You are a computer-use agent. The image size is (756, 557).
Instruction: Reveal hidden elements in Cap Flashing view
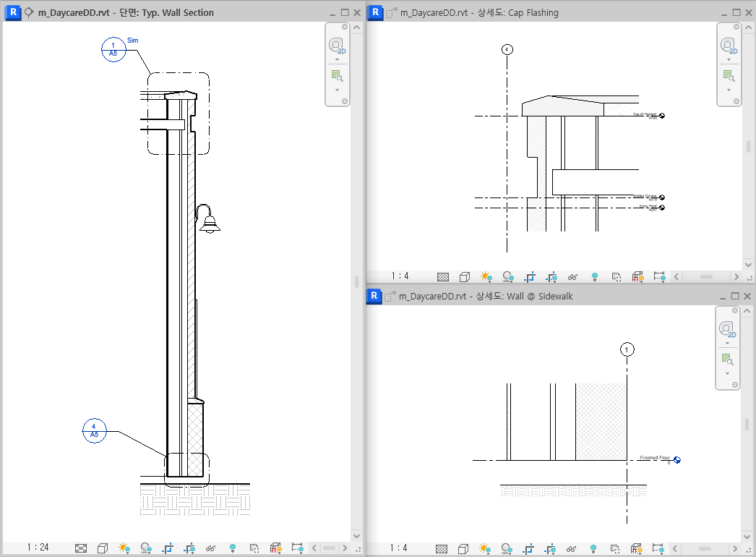pyautogui.click(x=595, y=276)
